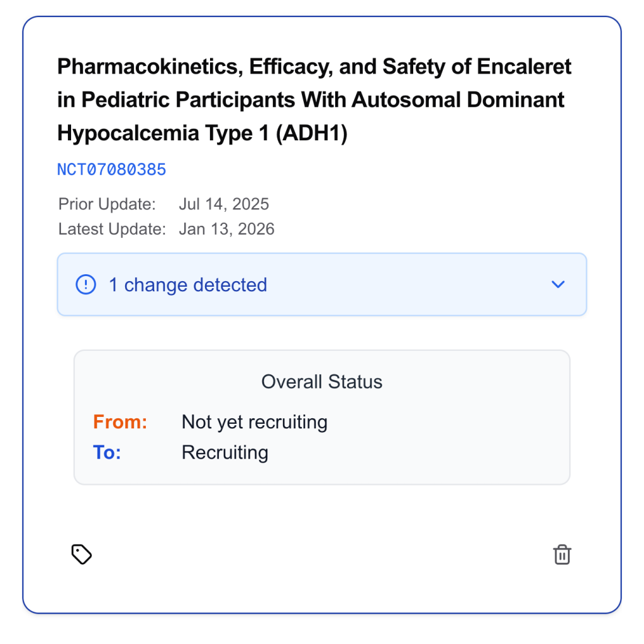Image resolution: width=644 pixels, height=644 pixels.
Task: Select the "Recruiting" new status value
Action: click(x=225, y=453)
